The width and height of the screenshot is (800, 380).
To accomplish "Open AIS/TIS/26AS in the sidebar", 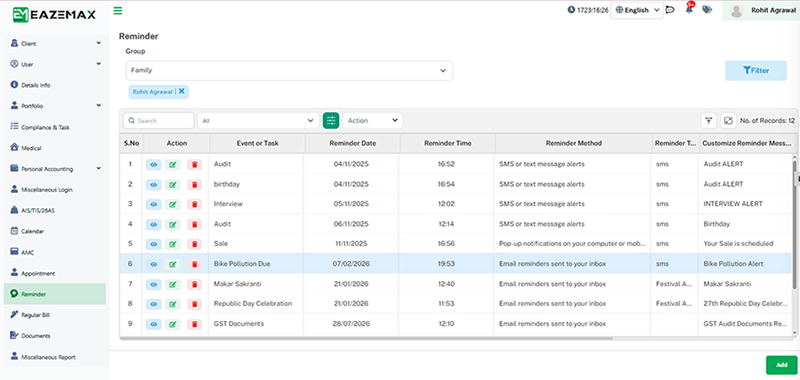I will (x=55, y=210).
